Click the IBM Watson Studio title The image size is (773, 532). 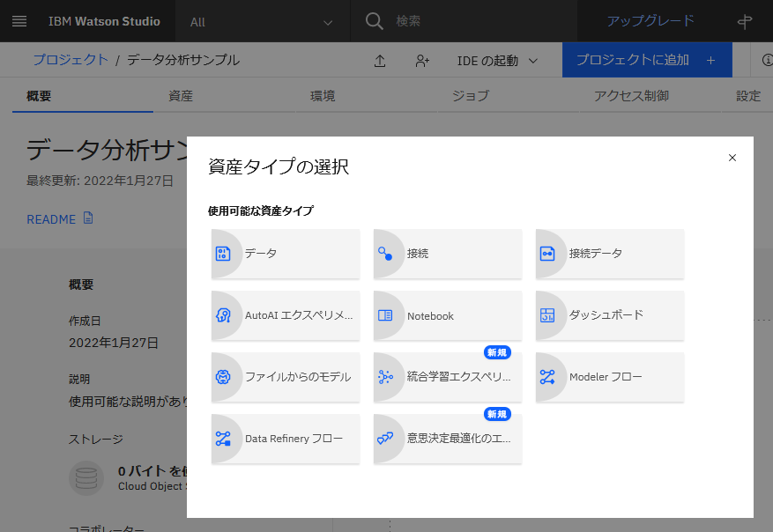104,21
